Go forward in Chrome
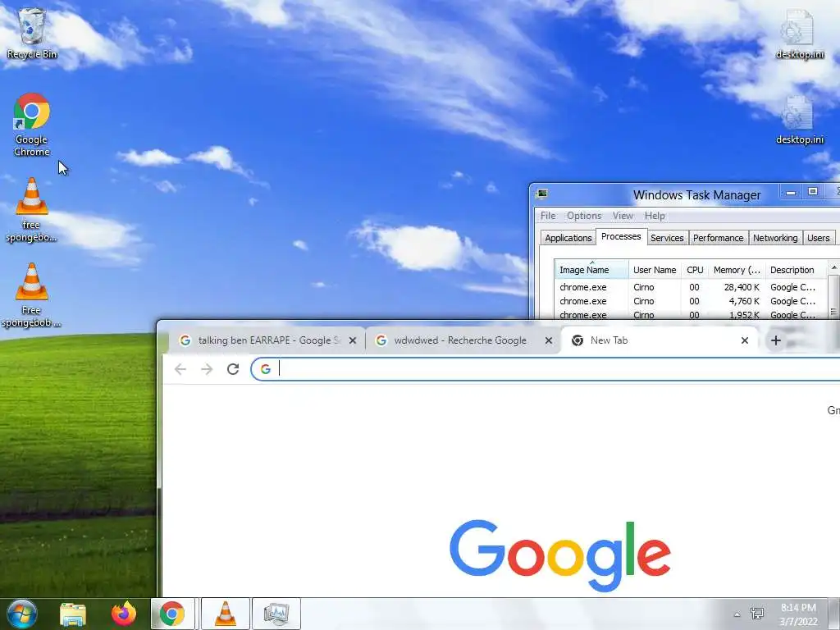Image resolution: width=840 pixels, height=630 pixels. coord(207,369)
